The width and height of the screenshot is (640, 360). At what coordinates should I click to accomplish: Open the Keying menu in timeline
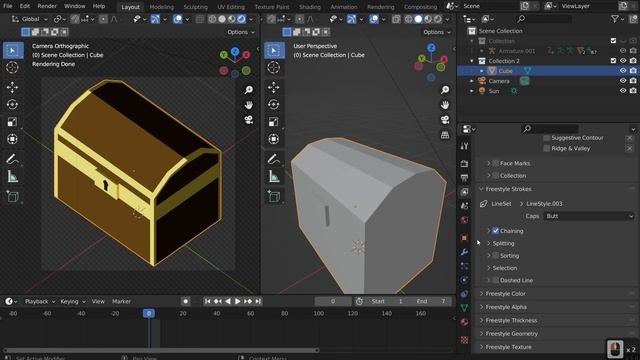coord(73,302)
